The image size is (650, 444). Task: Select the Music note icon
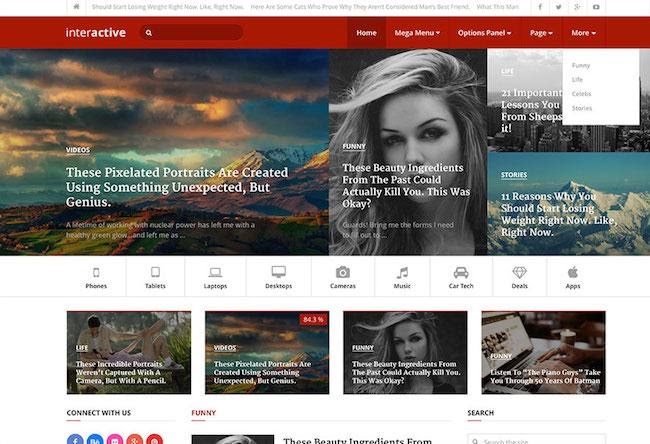pyautogui.click(x=402, y=272)
